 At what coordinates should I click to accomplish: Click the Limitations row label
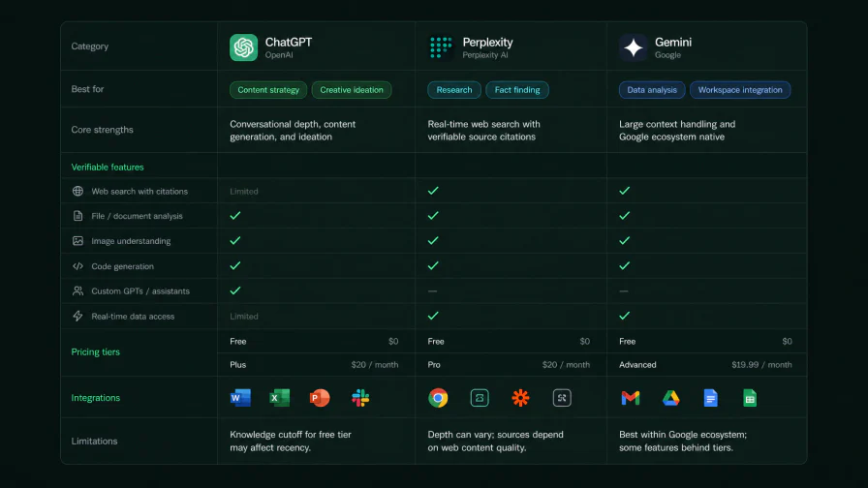coord(94,441)
